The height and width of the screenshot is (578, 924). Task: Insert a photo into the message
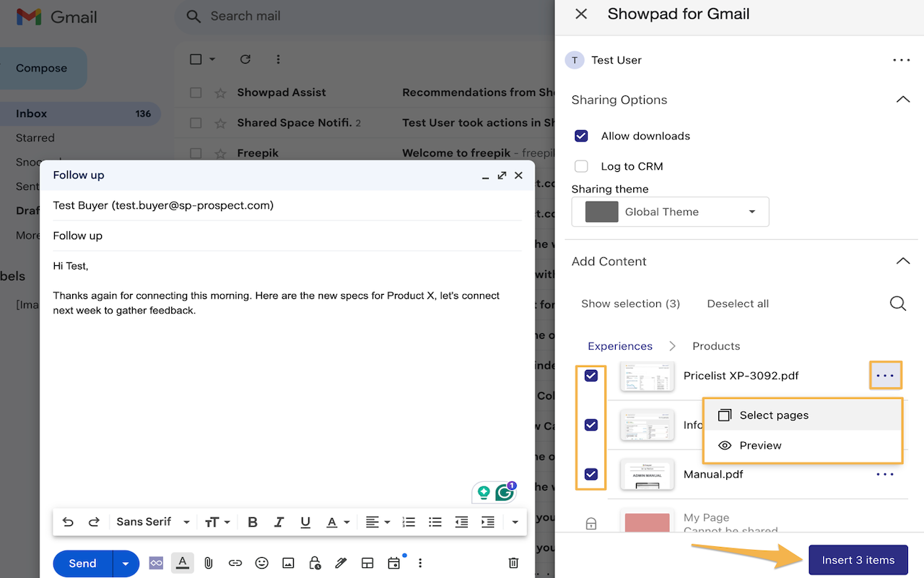click(288, 563)
